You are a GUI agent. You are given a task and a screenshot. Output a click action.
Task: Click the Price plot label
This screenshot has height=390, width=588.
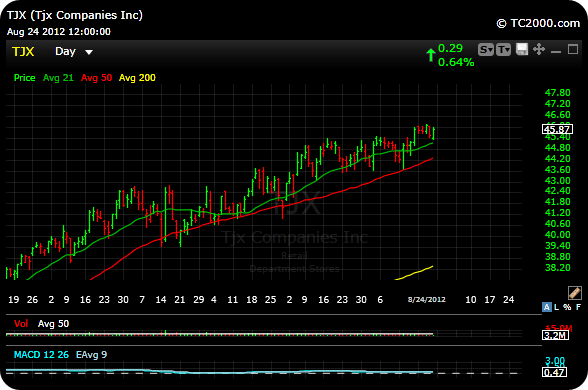(x=24, y=78)
